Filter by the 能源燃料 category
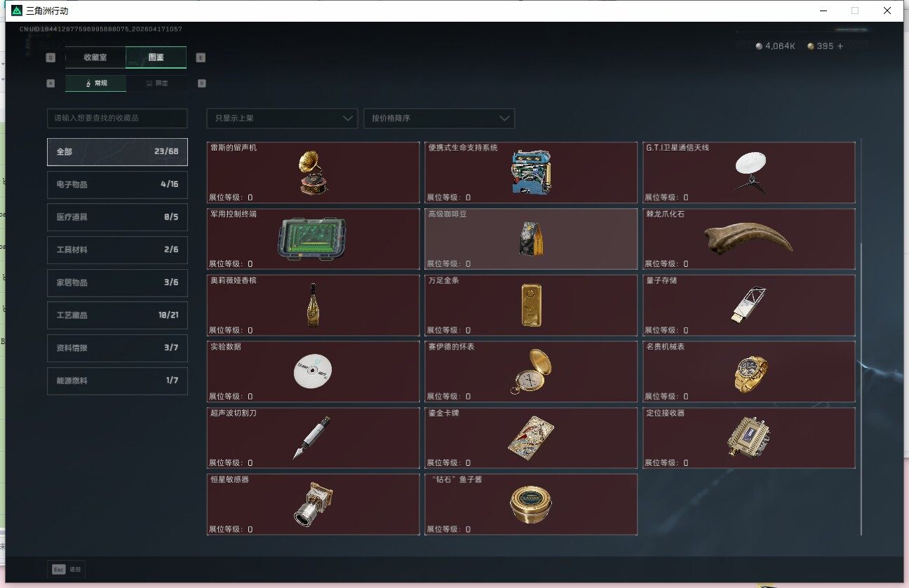 point(117,381)
